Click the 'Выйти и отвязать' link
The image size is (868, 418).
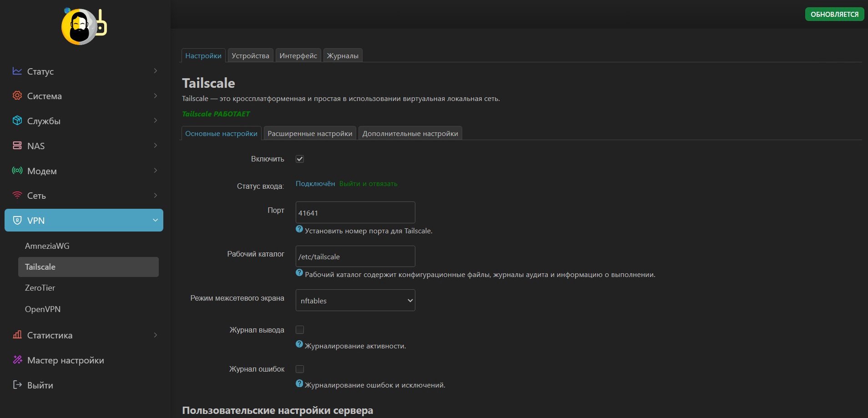(x=368, y=184)
